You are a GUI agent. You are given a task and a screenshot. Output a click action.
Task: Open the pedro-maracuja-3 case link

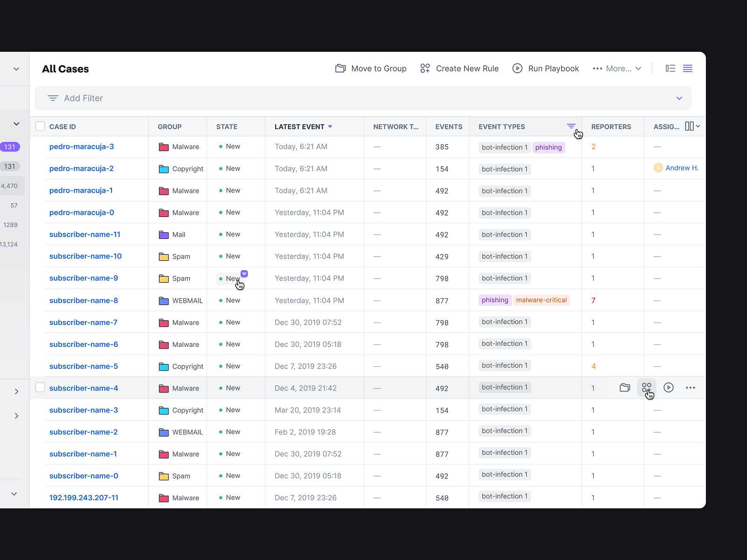click(82, 146)
